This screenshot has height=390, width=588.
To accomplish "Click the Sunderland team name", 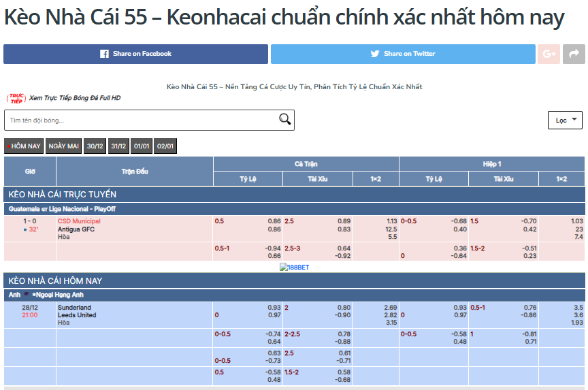I will pos(74,308).
